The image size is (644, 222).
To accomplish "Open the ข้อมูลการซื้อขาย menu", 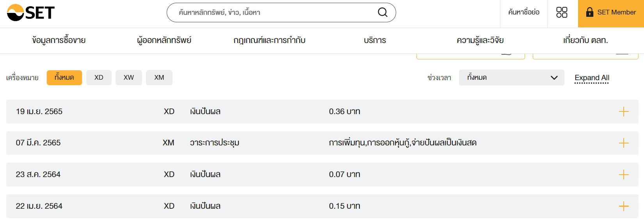I will pyautogui.click(x=59, y=40).
